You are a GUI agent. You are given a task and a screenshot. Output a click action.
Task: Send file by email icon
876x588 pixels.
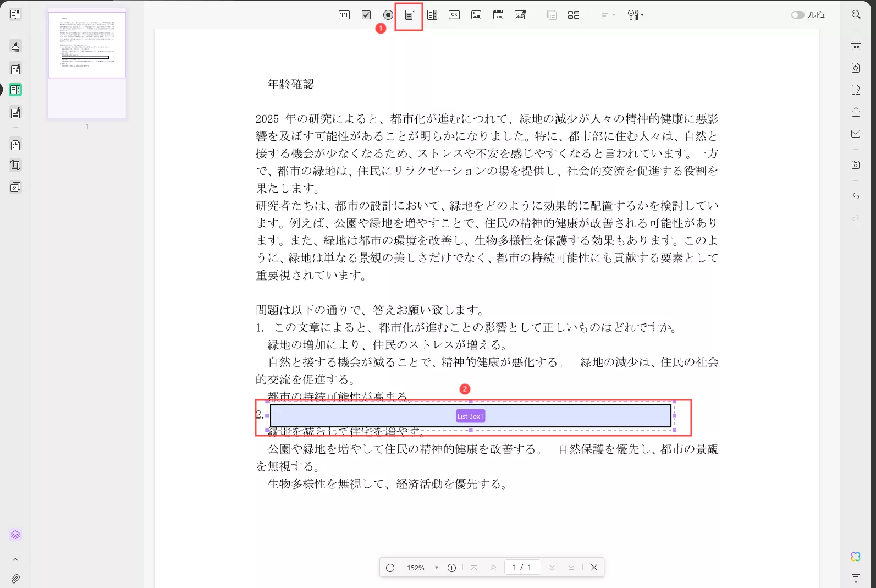pos(856,134)
